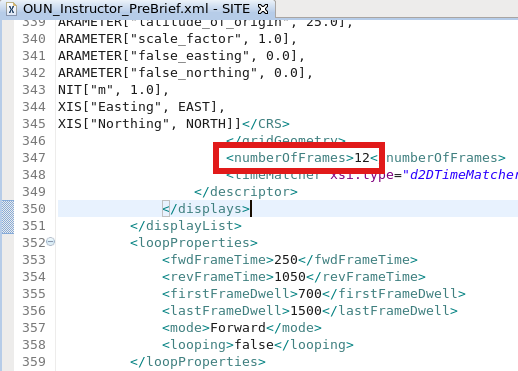Click the firstFrameDwell value 700
Screen dimensions: 518x371
click(310, 294)
